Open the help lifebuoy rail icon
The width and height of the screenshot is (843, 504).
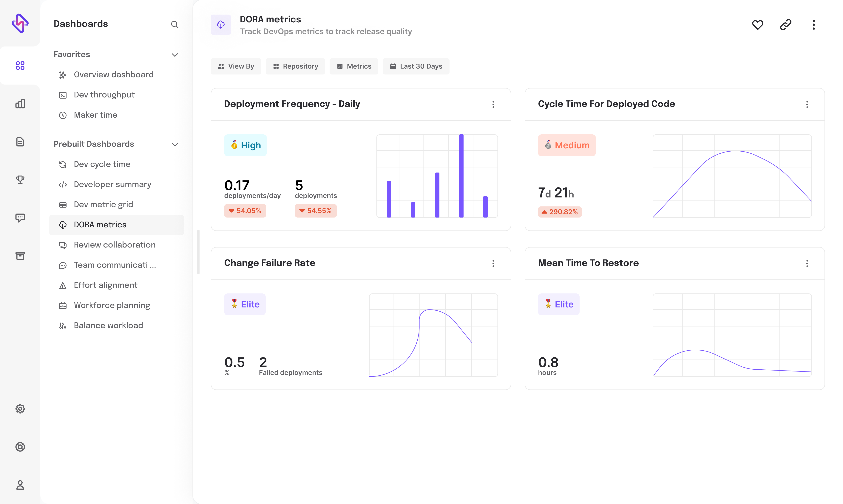pyautogui.click(x=20, y=447)
